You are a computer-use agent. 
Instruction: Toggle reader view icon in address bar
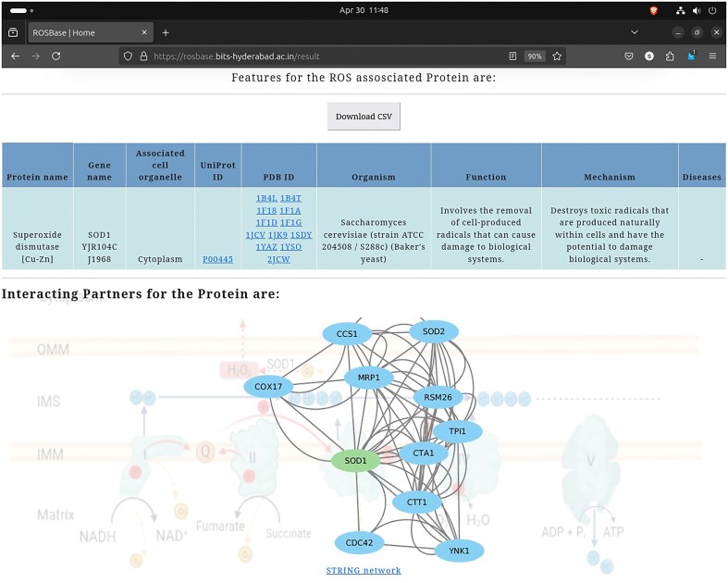[x=512, y=56]
